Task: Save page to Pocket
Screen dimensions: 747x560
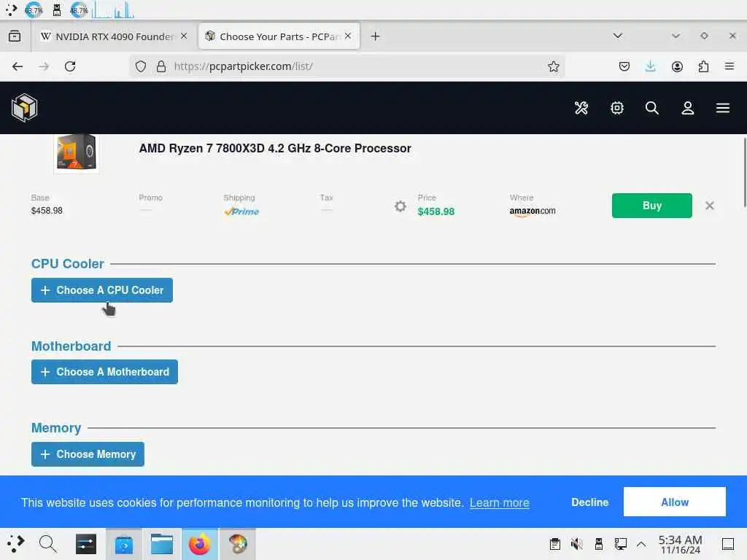Action: click(x=624, y=66)
